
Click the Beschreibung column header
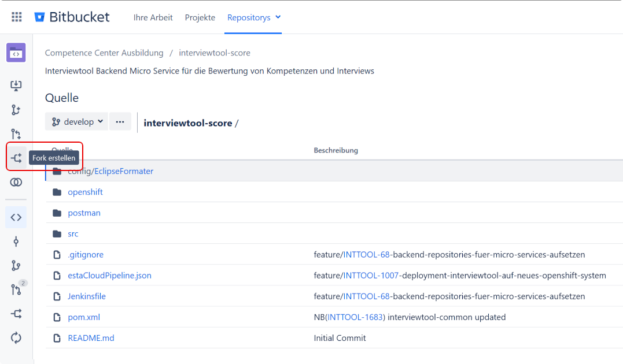pyautogui.click(x=336, y=150)
